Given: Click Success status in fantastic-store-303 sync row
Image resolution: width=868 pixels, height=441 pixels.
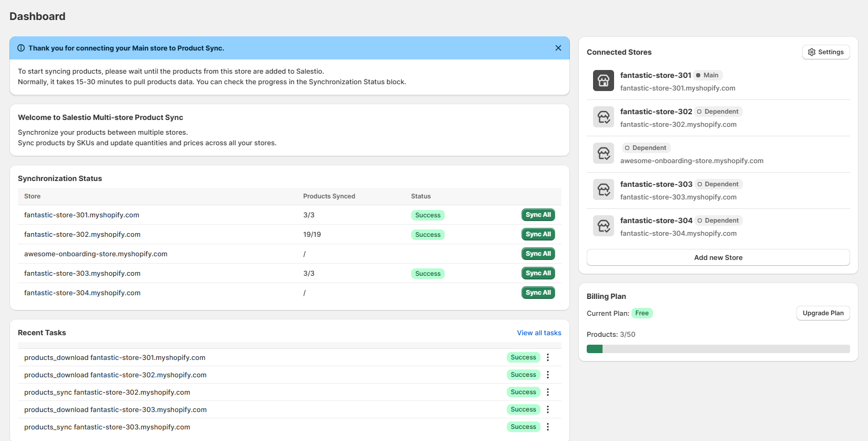Looking at the screenshot, I should (428, 274).
